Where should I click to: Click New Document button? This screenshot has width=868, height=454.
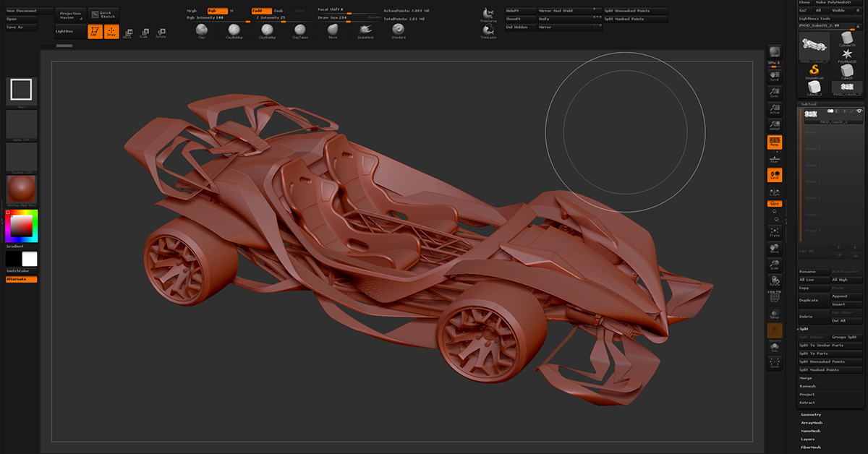pos(29,11)
